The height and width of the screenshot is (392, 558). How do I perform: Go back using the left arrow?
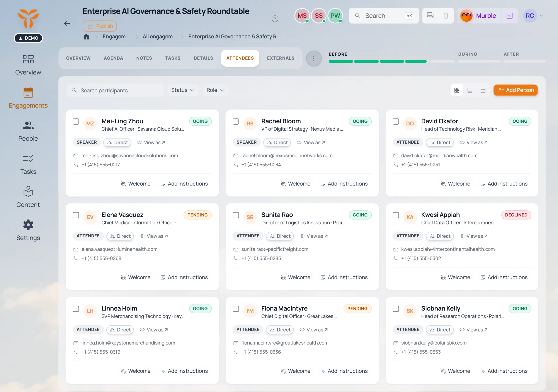coord(67,24)
